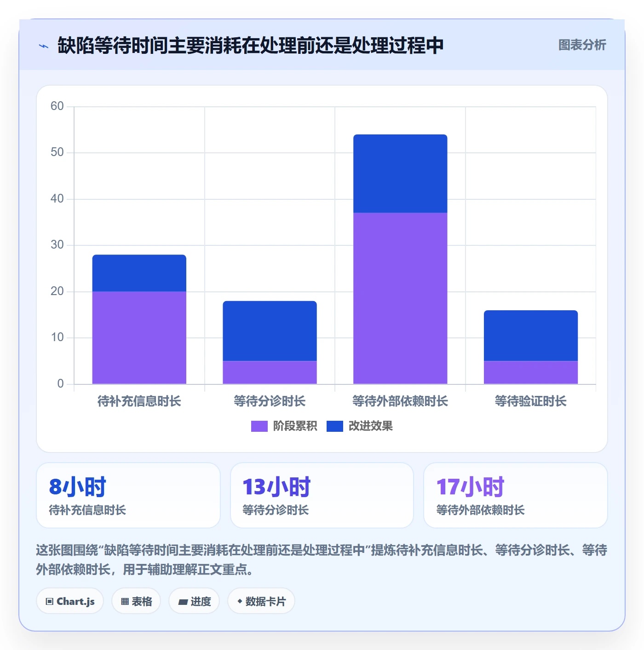This screenshot has height=650, width=644.
Task: Click the 等待外部依赖时长 x-axis label
Action: click(400, 401)
